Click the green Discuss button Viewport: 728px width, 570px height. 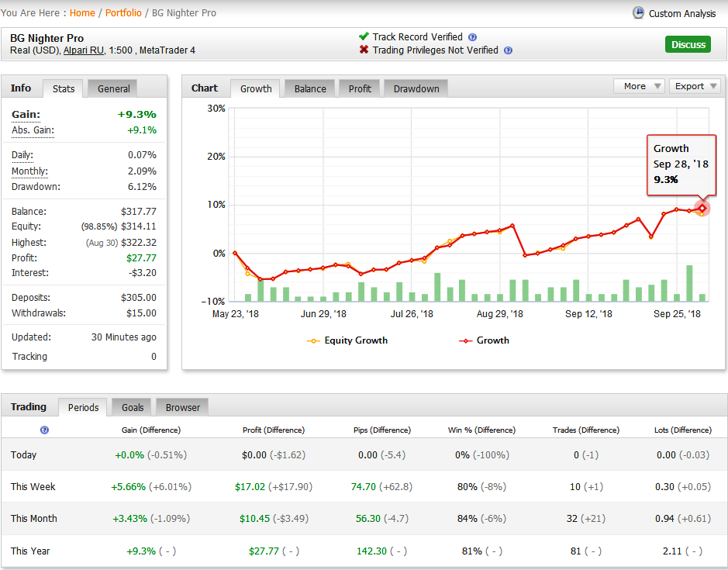(x=688, y=44)
